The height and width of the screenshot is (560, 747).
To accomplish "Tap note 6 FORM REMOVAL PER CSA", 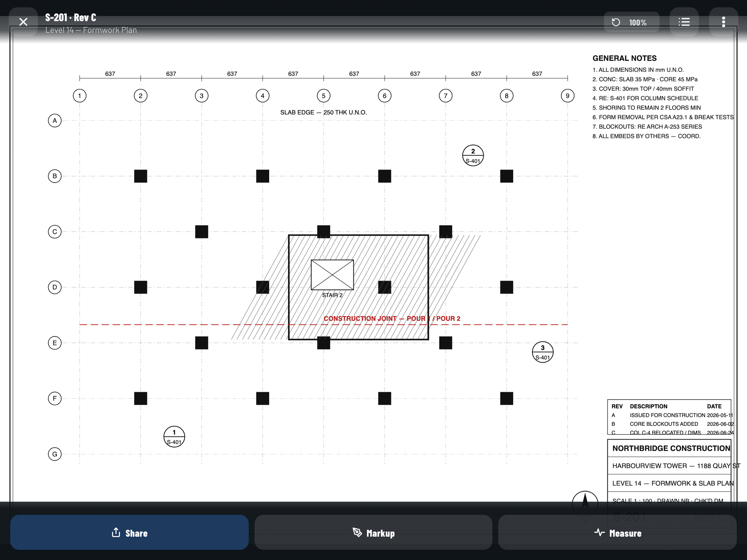I will [x=663, y=117].
